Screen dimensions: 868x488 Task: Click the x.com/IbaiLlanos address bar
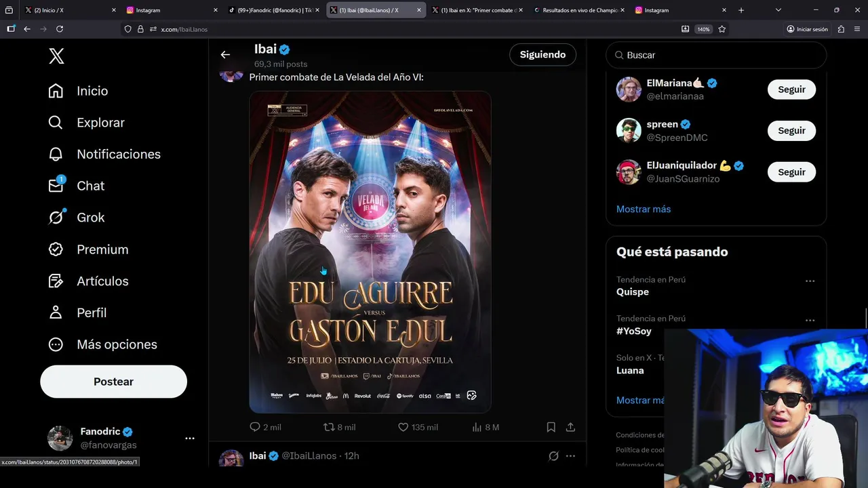pos(400,29)
